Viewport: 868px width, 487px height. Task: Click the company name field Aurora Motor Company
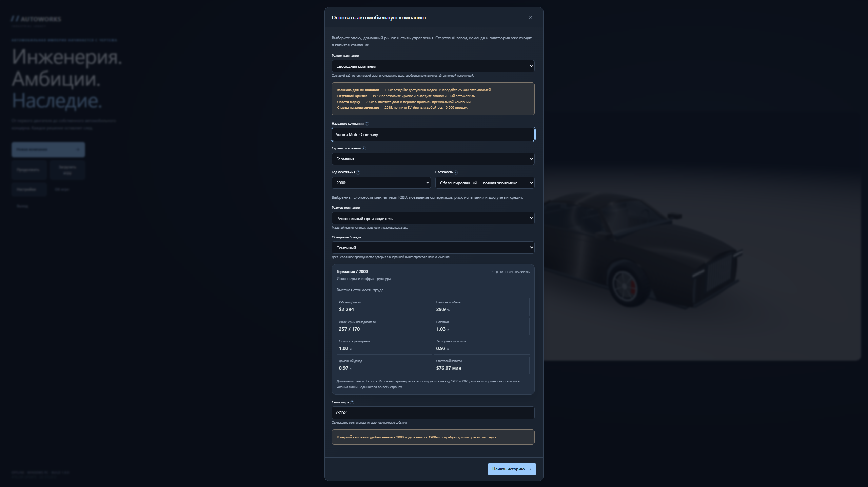pyautogui.click(x=433, y=135)
